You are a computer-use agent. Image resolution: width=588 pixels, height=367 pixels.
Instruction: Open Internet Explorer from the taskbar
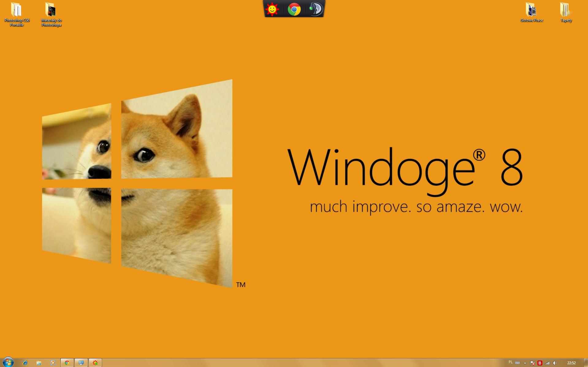coord(25,363)
